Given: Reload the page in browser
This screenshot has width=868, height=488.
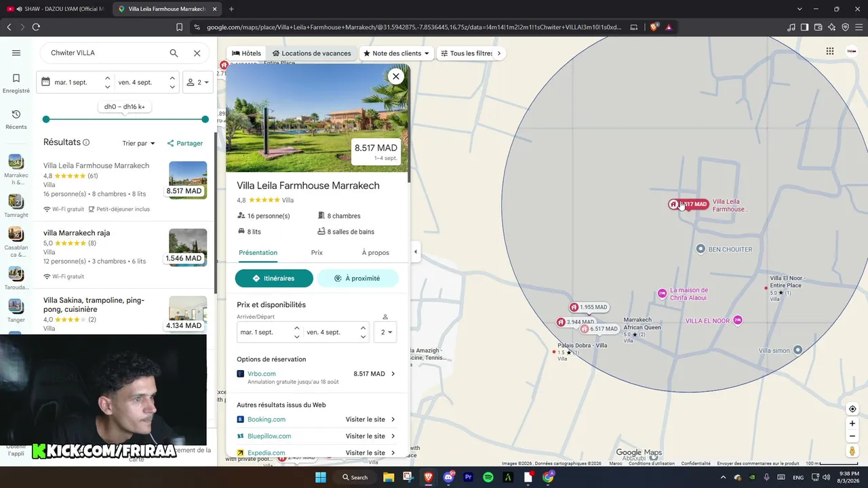Looking at the screenshot, I should click(36, 27).
